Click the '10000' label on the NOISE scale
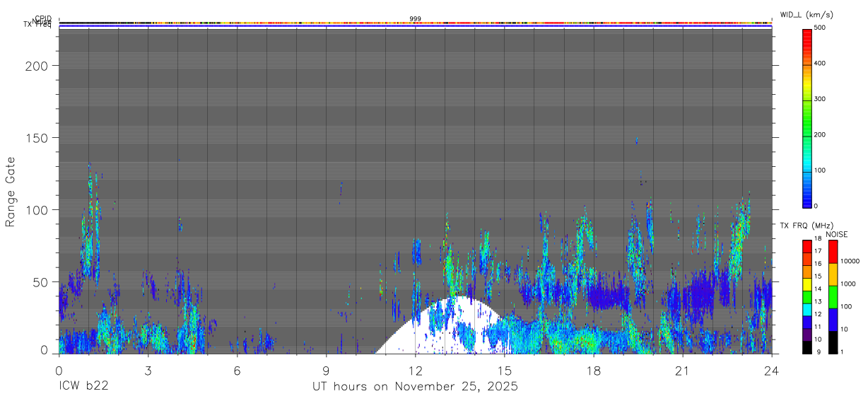Screen dimensions: 868x401 [850, 261]
